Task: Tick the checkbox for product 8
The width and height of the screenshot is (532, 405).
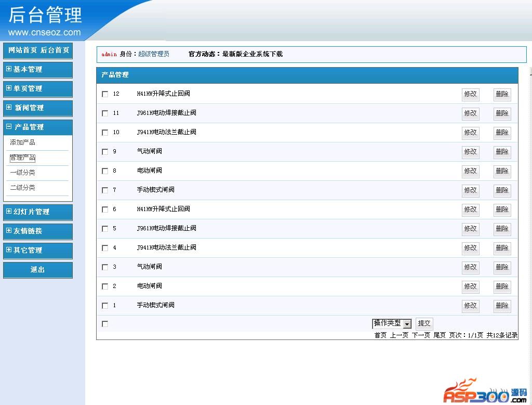Action: coord(105,171)
